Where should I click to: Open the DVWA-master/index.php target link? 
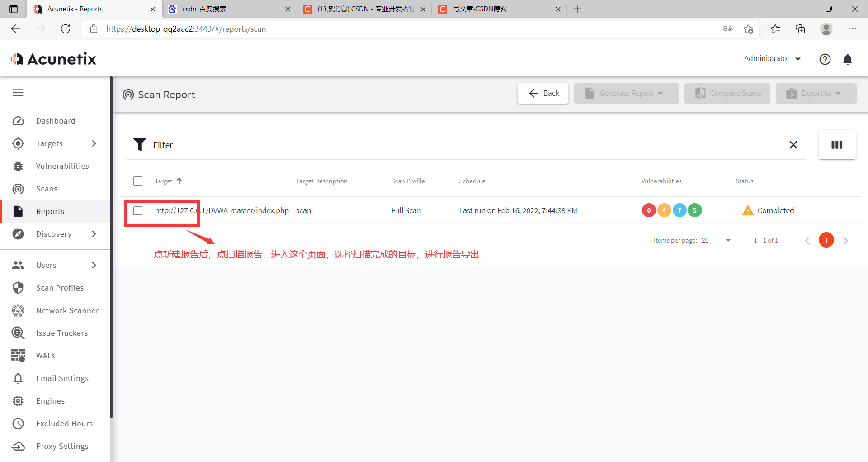click(x=222, y=210)
